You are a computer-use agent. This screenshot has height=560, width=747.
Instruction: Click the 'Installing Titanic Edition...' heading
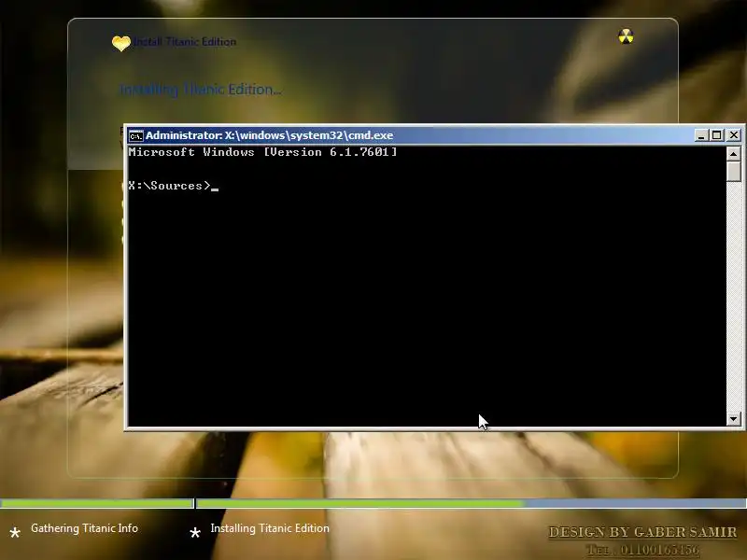click(200, 90)
